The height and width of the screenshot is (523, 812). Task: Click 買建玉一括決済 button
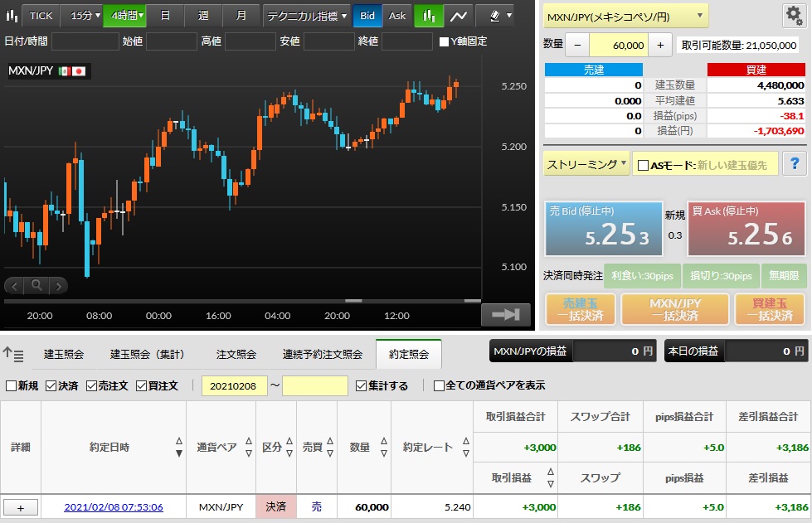pyautogui.click(x=770, y=309)
